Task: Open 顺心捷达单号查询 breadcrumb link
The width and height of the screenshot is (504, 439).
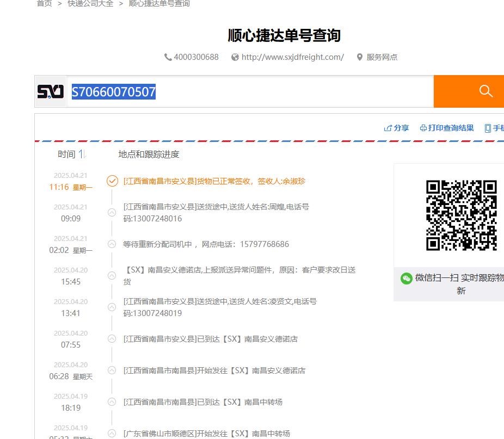Action: (159, 3)
